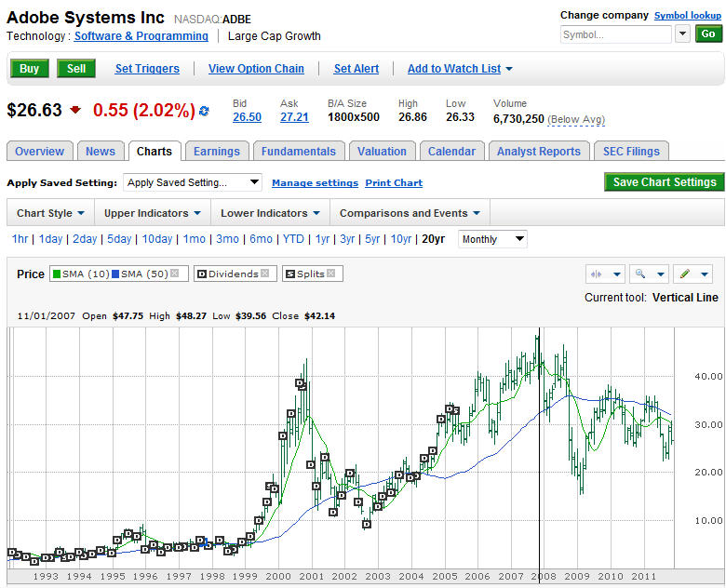
Task: Expand the crosshair tool dropdown arrow
Action: (617, 274)
